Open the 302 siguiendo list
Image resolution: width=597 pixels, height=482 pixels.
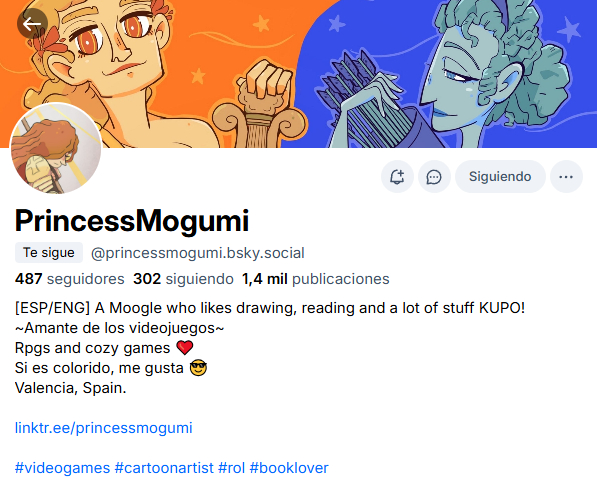[x=183, y=279]
